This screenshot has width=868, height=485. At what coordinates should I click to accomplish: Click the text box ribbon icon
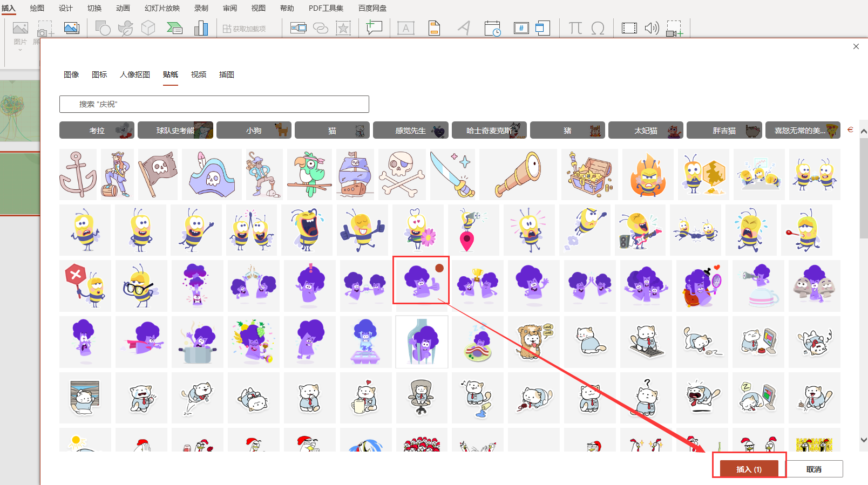406,28
